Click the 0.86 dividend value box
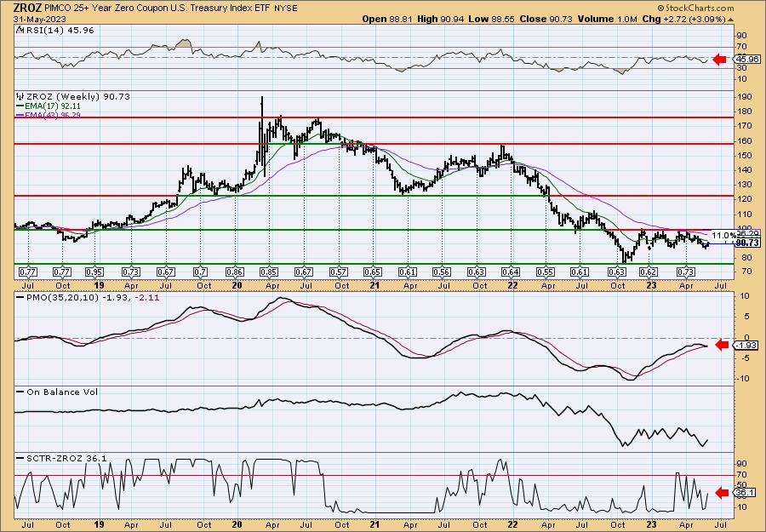The width and height of the screenshot is (766, 532). click(x=236, y=272)
